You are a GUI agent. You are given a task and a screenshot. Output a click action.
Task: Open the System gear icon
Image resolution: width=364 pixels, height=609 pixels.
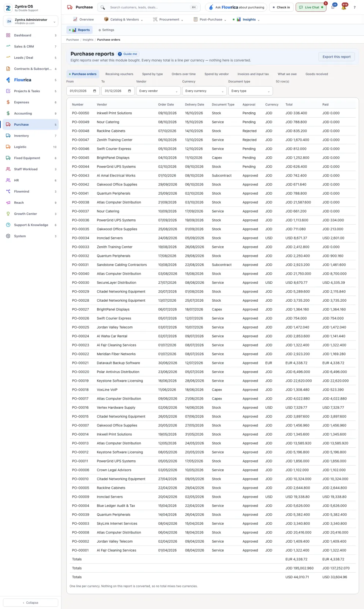pos(8,236)
